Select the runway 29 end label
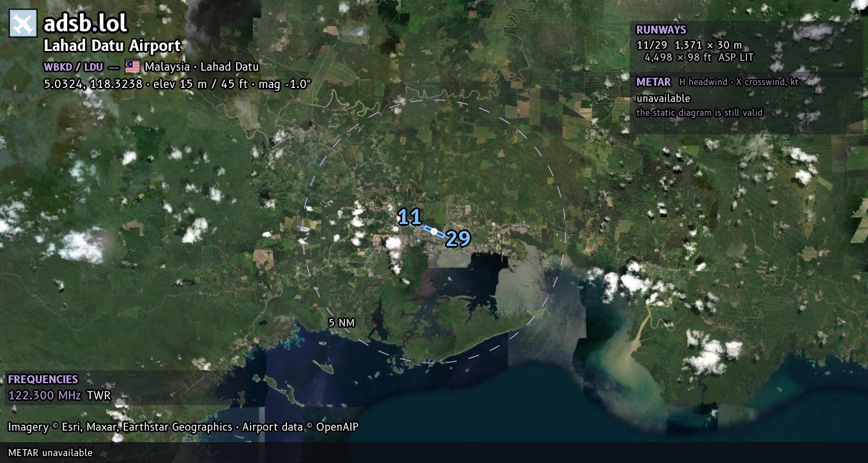Screen dimensions: 868x463 point(458,238)
